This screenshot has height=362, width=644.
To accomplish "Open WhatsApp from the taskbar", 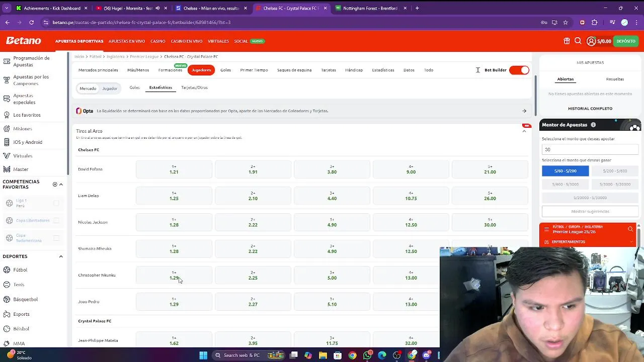I will coord(368,355).
